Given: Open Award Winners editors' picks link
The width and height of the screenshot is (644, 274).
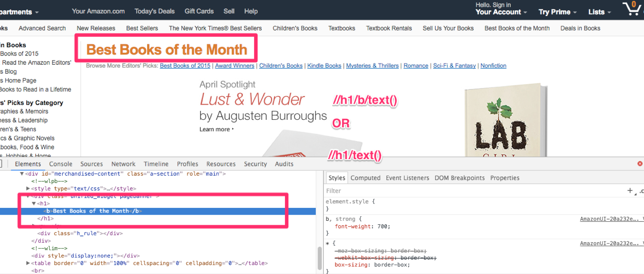Looking at the screenshot, I should pos(235,66).
